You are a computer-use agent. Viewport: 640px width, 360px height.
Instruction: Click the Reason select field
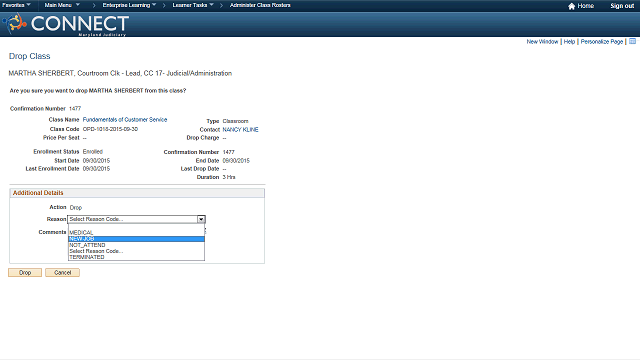click(x=136, y=219)
